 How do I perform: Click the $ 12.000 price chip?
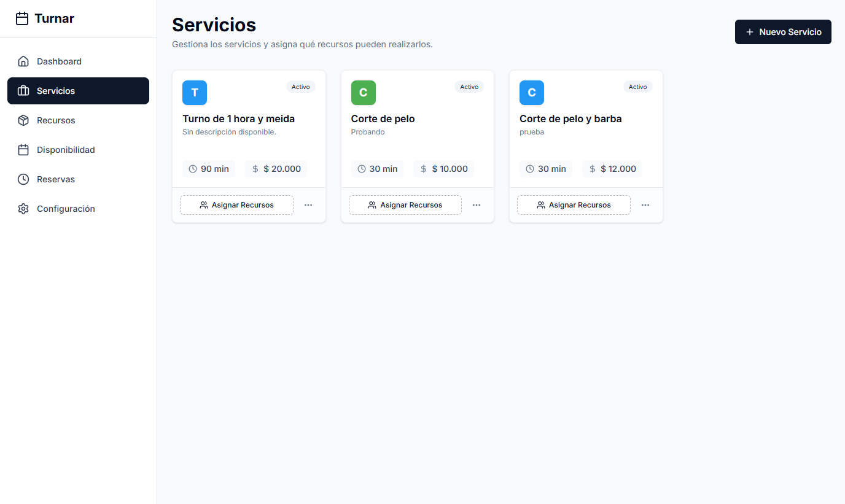(612, 169)
